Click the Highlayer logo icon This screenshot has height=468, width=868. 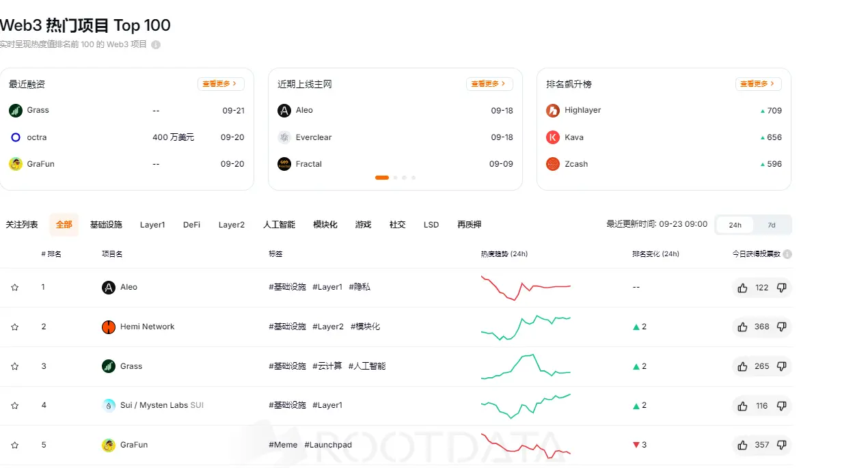[552, 110]
